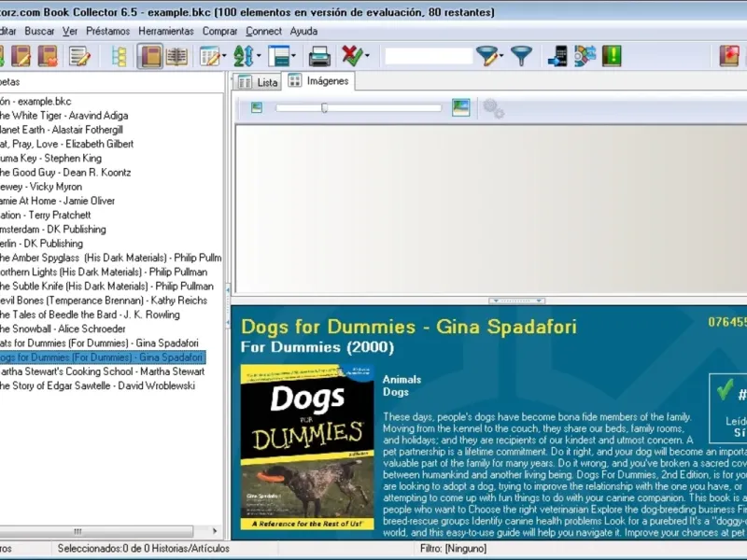747x560 pixels.
Task: Click the plain blue funnel filter icon
Action: pos(521,56)
